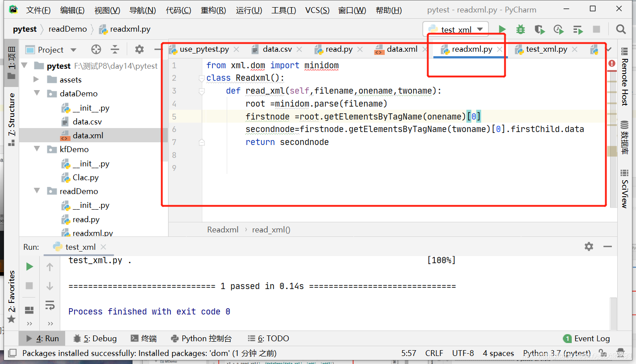Viewport: 636px width, 364px height.
Task: Click read_xml() in editor breadcrumb
Action: [271, 230]
